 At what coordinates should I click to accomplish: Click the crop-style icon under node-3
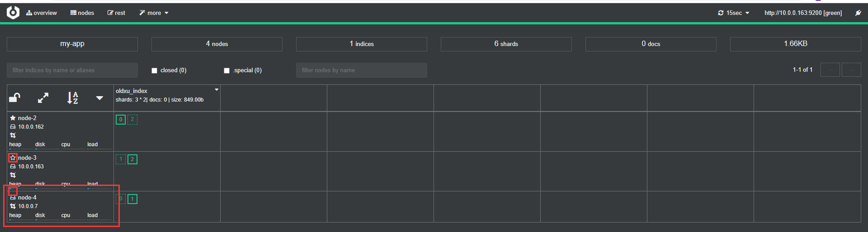tap(13, 175)
